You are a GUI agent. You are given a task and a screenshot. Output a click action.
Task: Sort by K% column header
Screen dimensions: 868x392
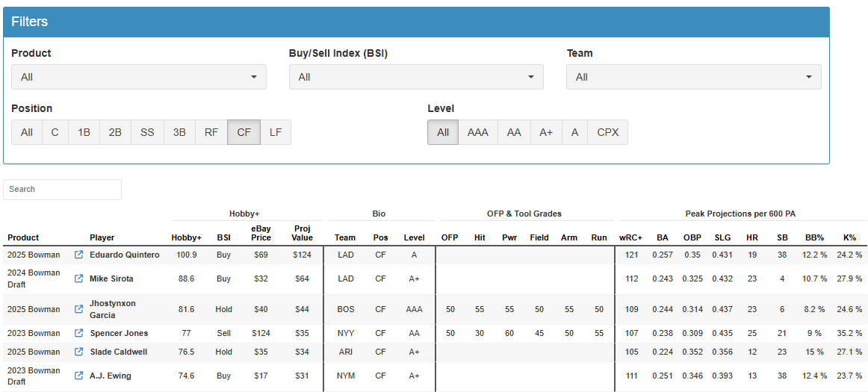pyautogui.click(x=850, y=237)
